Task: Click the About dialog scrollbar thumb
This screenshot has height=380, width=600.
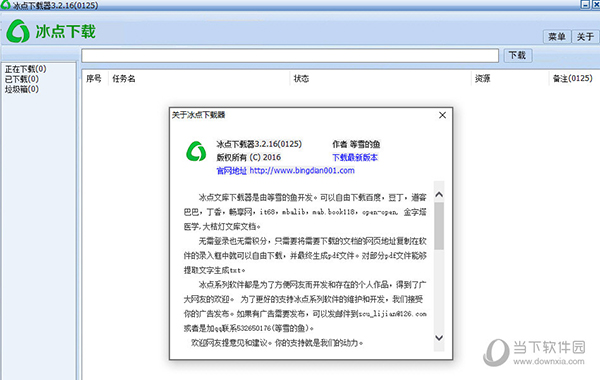Action: pyautogui.click(x=439, y=226)
